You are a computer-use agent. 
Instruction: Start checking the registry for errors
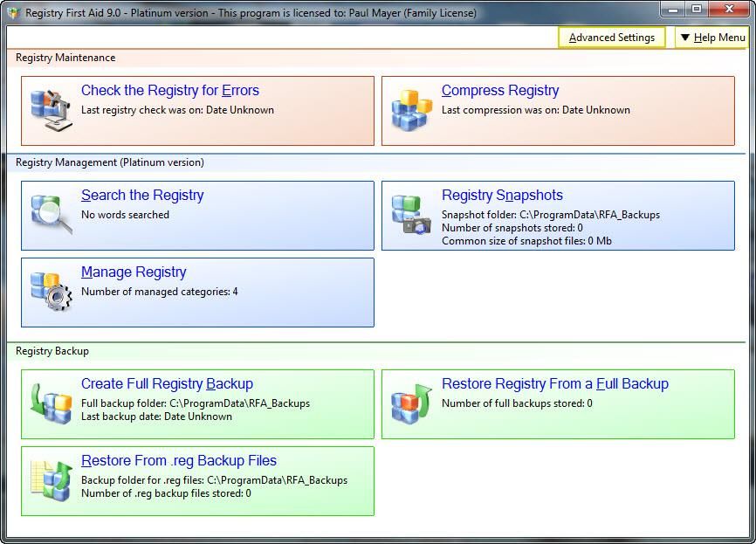pyautogui.click(x=170, y=90)
